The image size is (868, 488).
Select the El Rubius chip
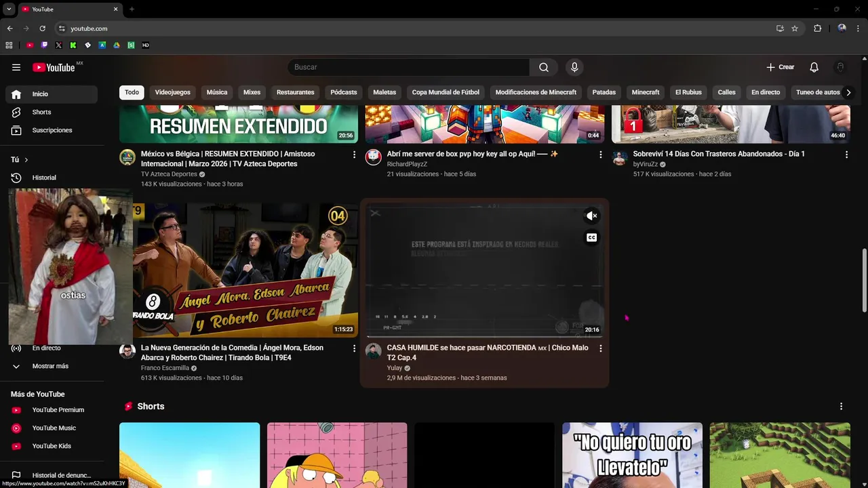[x=688, y=92]
